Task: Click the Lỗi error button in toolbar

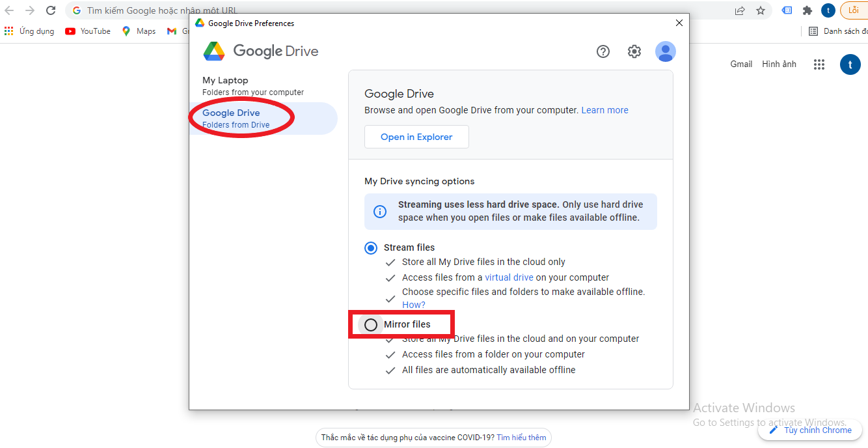Action: pyautogui.click(x=854, y=10)
